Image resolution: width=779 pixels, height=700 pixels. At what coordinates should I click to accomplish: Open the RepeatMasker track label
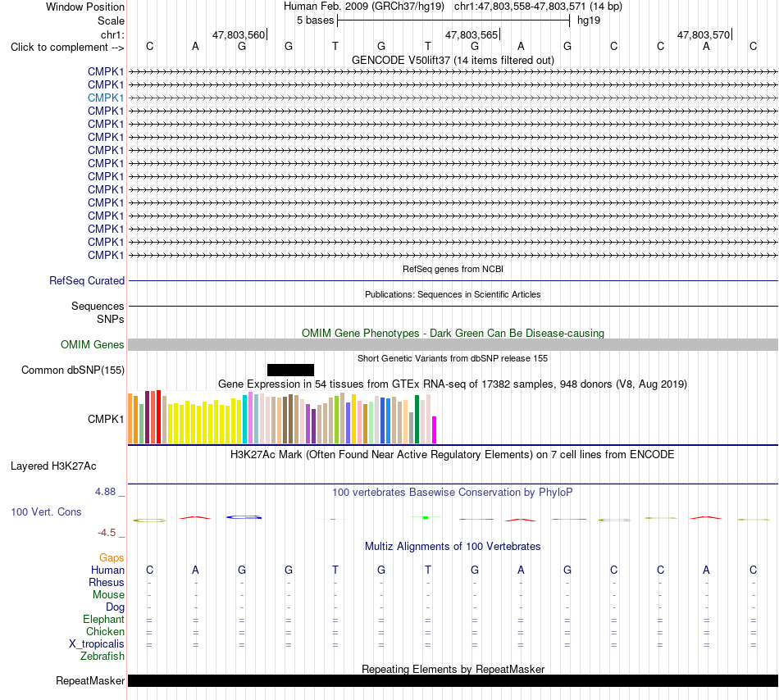coord(90,680)
